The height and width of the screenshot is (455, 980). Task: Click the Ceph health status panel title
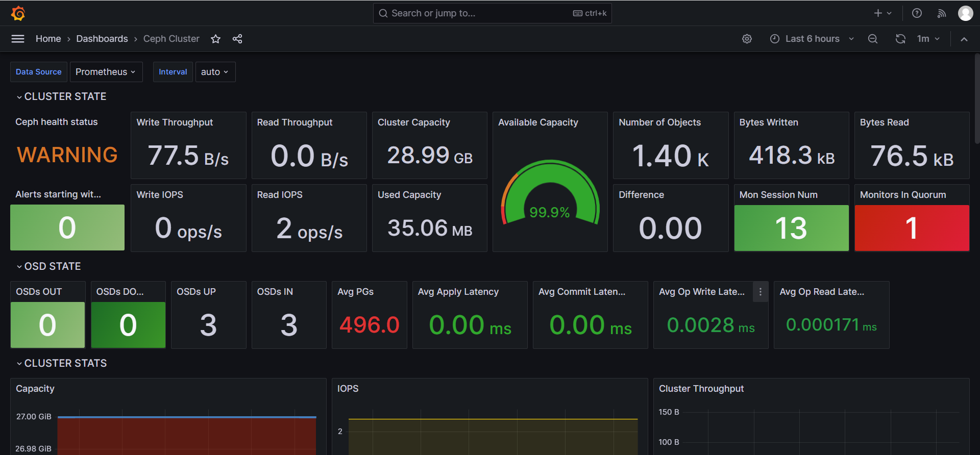(56, 122)
